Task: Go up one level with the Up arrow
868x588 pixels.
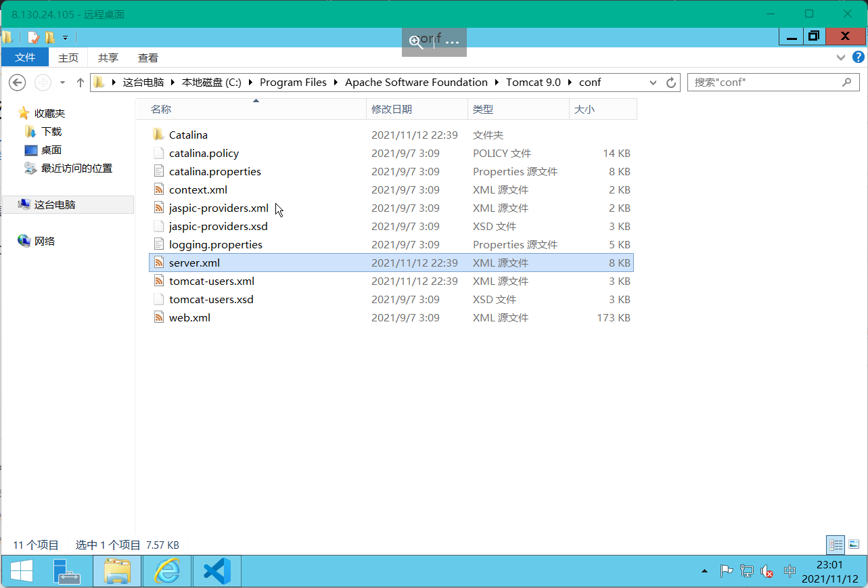Action: point(80,83)
